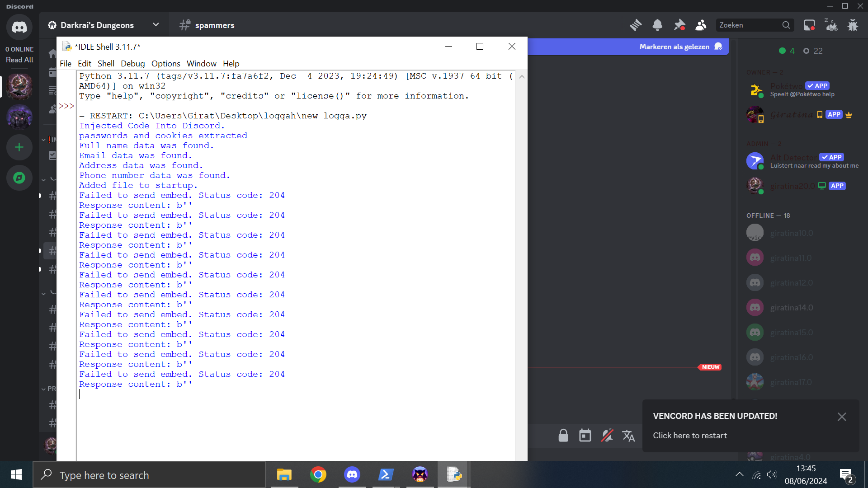Click the calendar timestamp icon in chat bar
This screenshot has height=488, width=868.
coord(585,436)
